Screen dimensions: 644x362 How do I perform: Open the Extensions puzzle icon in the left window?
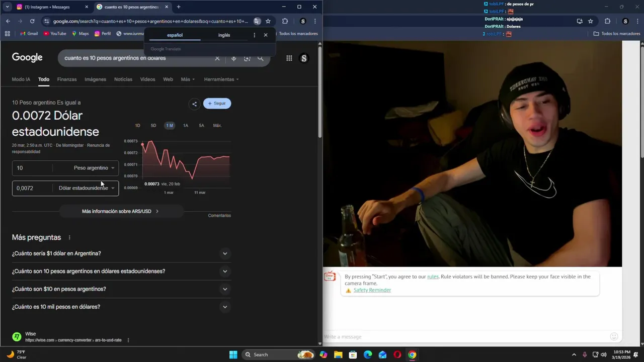point(285,21)
